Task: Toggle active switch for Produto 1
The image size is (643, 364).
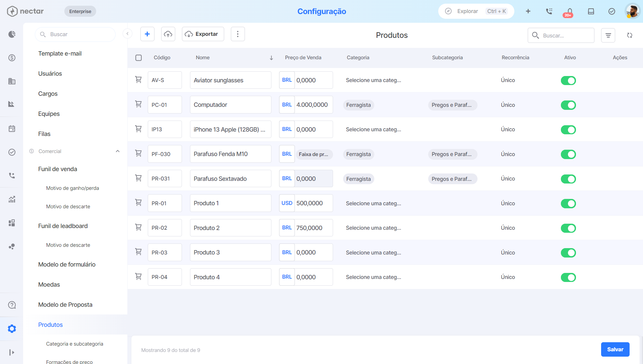Action: tap(568, 204)
